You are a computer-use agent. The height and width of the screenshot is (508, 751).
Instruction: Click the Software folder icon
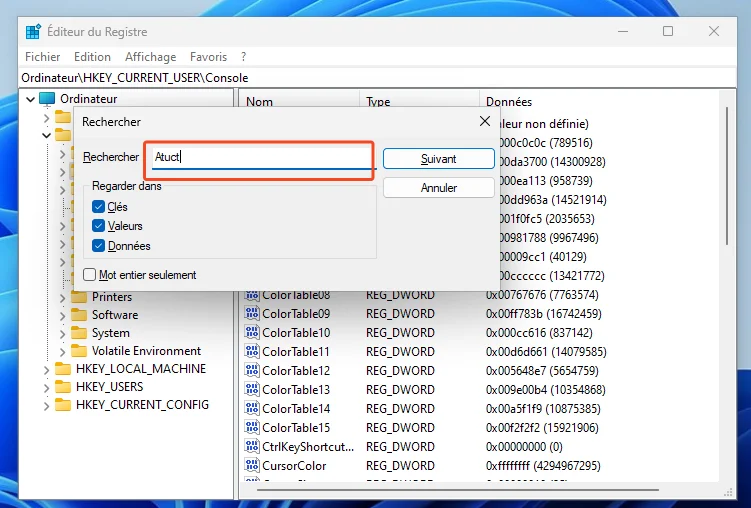click(x=79, y=315)
